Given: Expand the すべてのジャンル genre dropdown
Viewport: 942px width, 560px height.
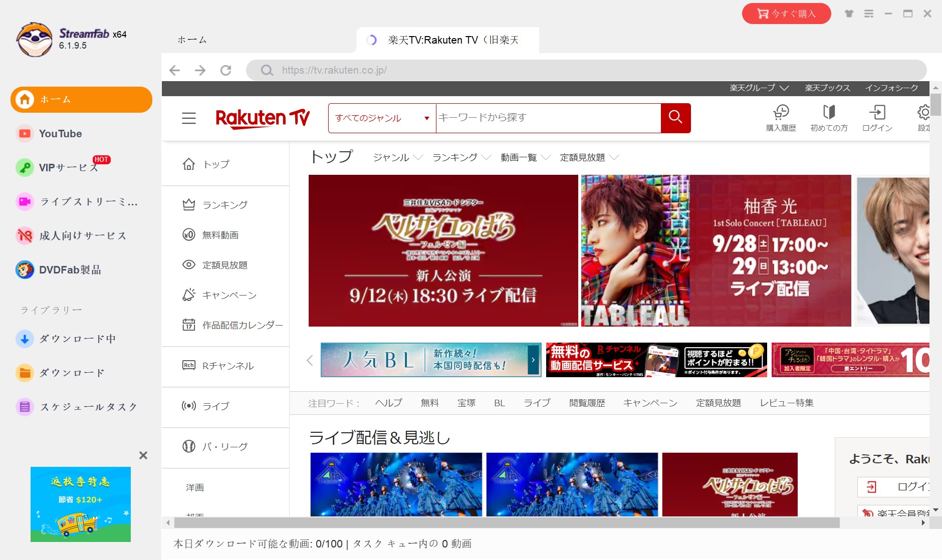Looking at the screenshot, I should point(382,118).
